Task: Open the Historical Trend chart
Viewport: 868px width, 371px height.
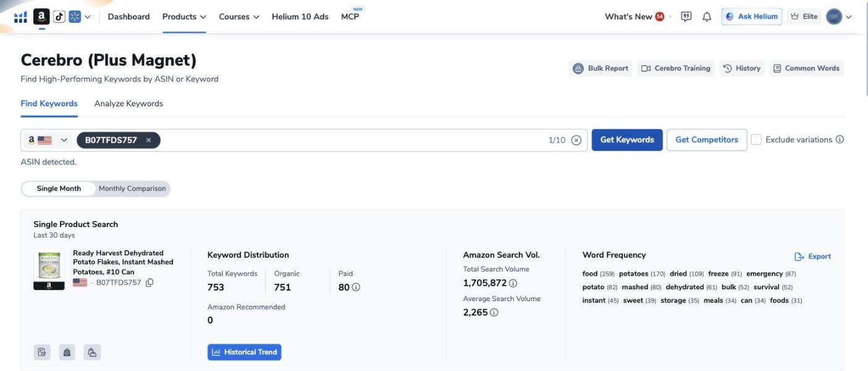Action: [x=244, y=352]
